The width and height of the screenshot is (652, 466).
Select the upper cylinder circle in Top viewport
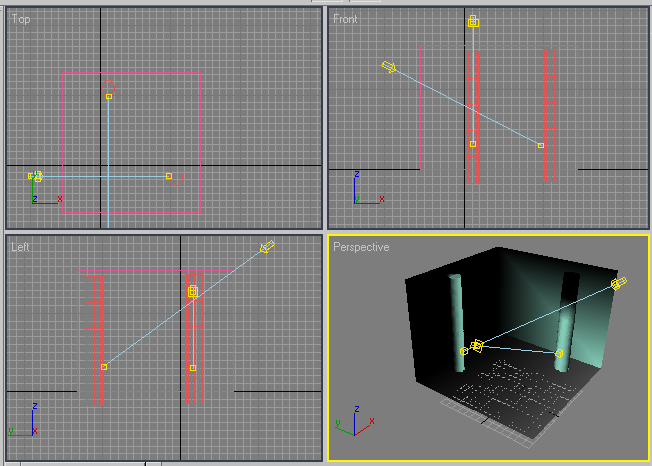pyautogui.click(x=109, y=87)
